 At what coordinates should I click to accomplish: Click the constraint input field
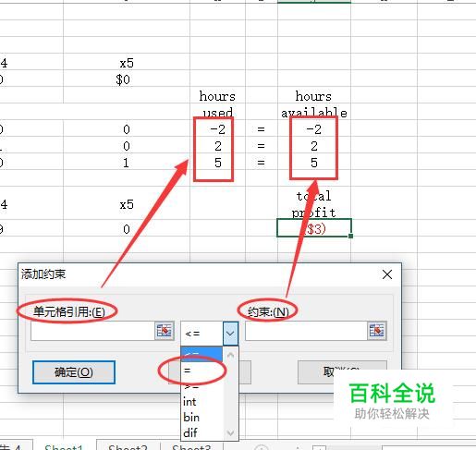[x=306, y=331]
